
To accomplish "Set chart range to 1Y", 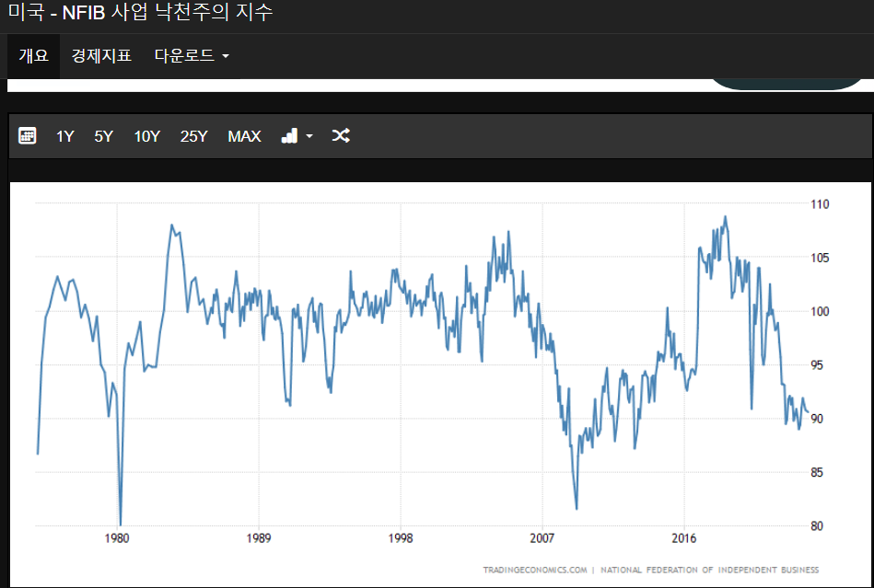I will coord(64,136).
